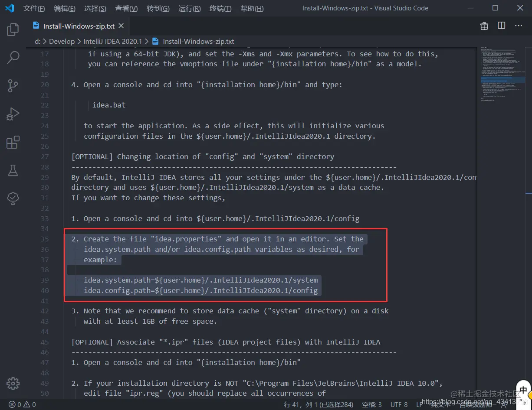Open the Testing flask view
Viewport: 532px width, 410px height.
(x=13, y=170)
